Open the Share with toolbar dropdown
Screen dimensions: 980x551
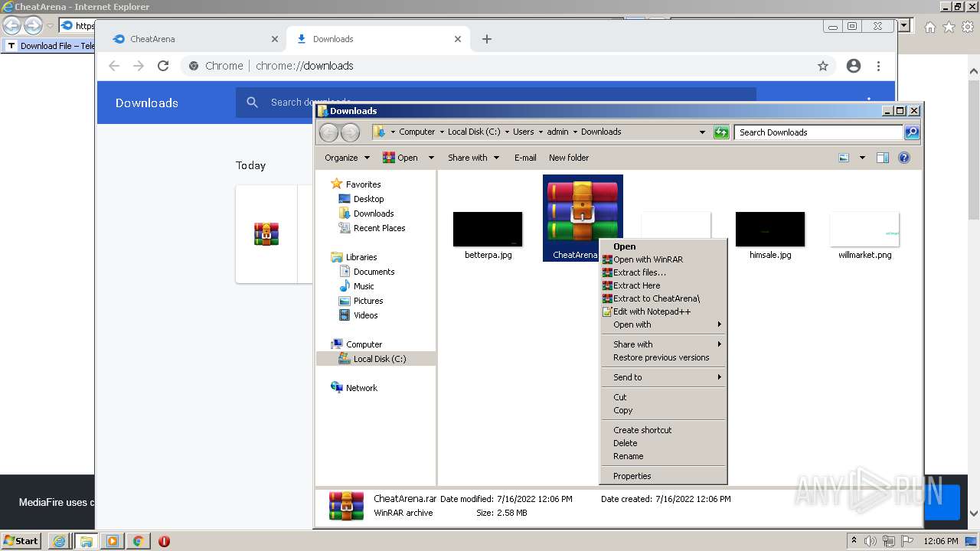click(x=473, y=158)
